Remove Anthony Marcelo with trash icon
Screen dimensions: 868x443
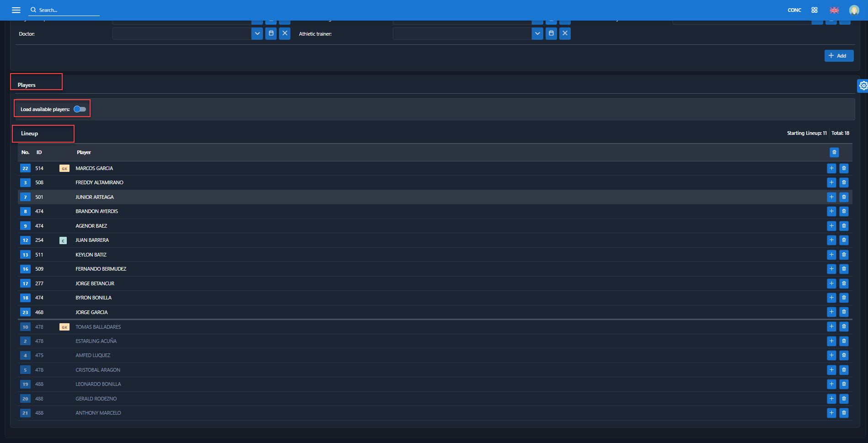click(844, 413)
